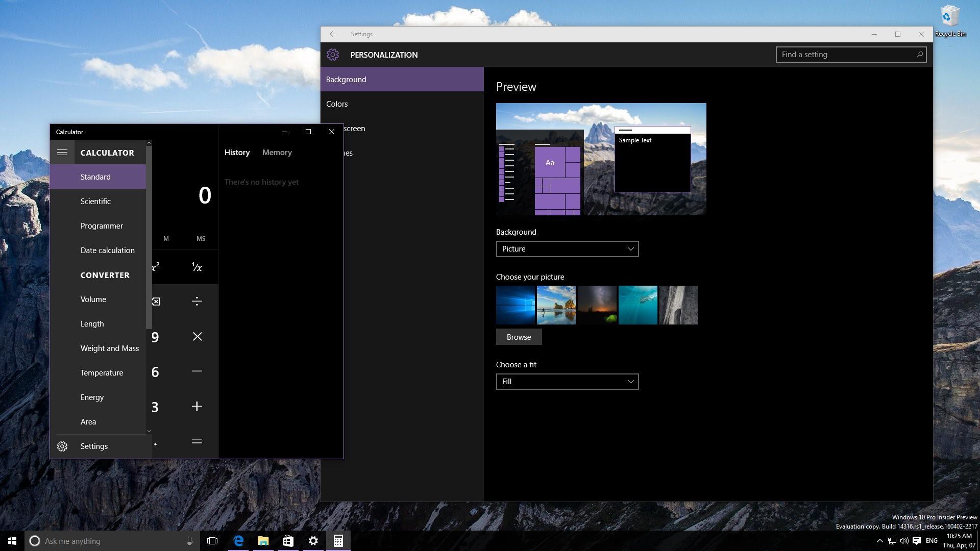
Task: Click the hamburger menu icon in Calculator
Action: pyautogui.click(x=62, y=153)
